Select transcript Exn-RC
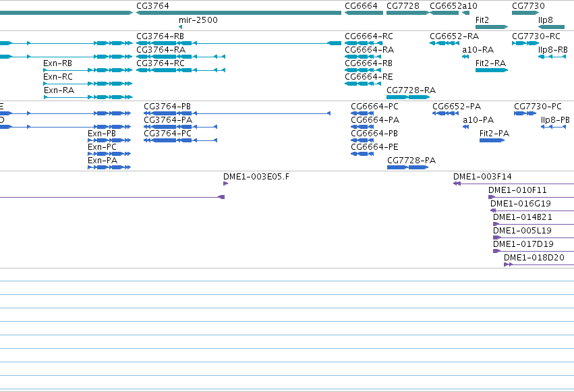This screenshot has width=574, height=392. (88, 84)
